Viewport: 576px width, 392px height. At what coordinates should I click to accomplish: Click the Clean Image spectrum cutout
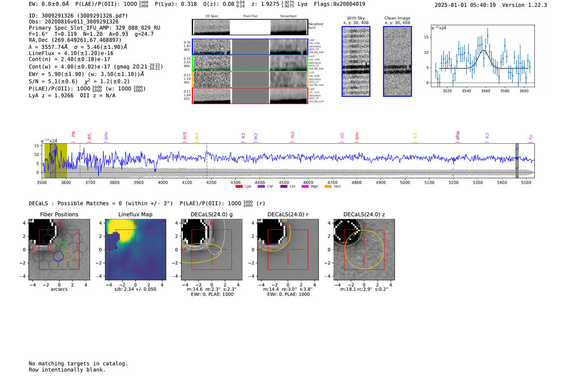point(397,61)
